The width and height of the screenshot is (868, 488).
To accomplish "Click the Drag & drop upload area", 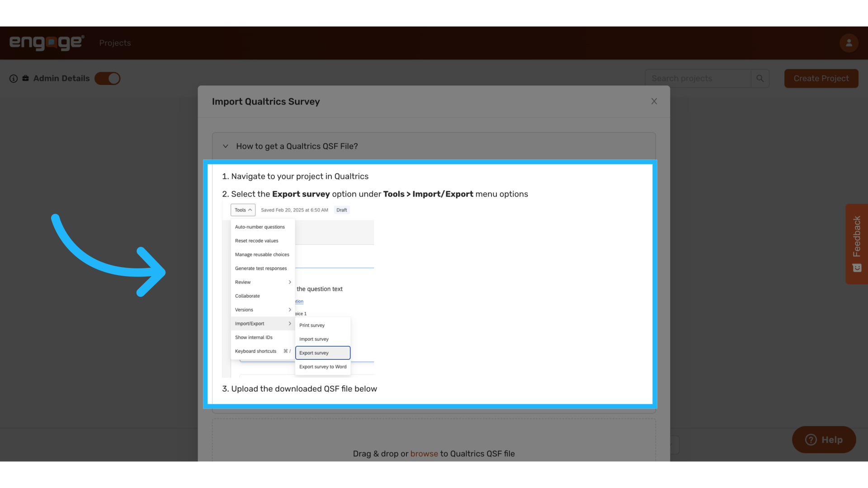I will point(434,441).
